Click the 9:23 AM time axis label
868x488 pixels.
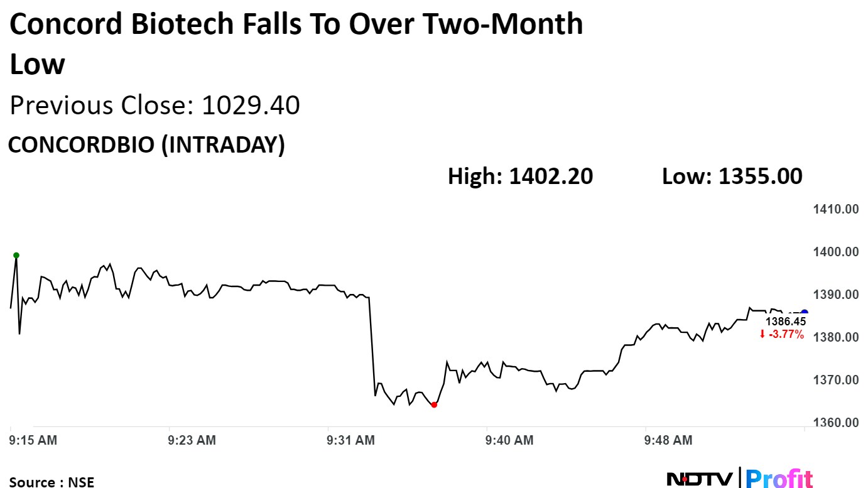(192, 440)
